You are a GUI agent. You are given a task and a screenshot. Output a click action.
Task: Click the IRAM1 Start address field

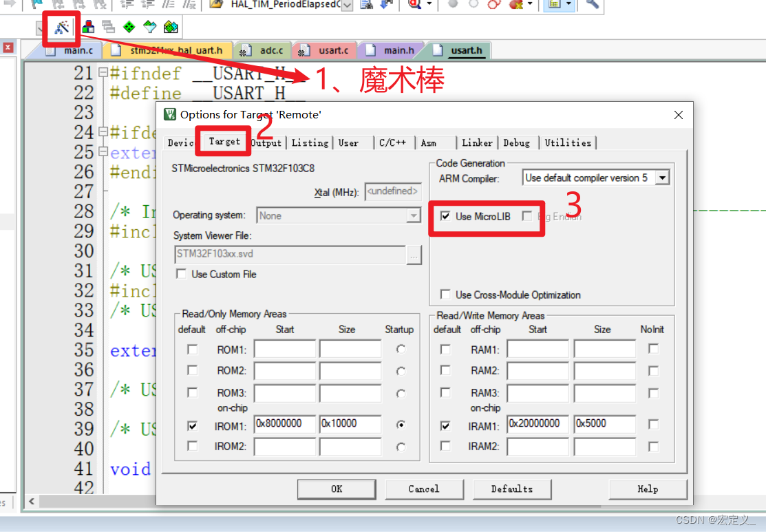click(538, 424)
